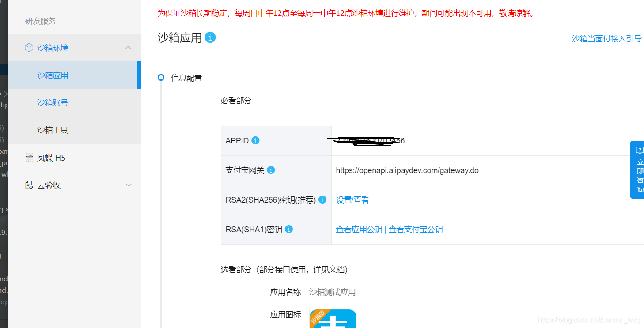The image size is (644, 328).
Task: Click the 沙箱测试应用 application name value
Action: coord(332,292)
